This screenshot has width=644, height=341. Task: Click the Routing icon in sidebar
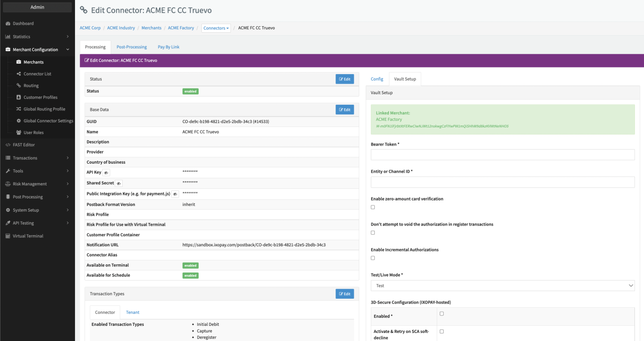tap(19, 86)
